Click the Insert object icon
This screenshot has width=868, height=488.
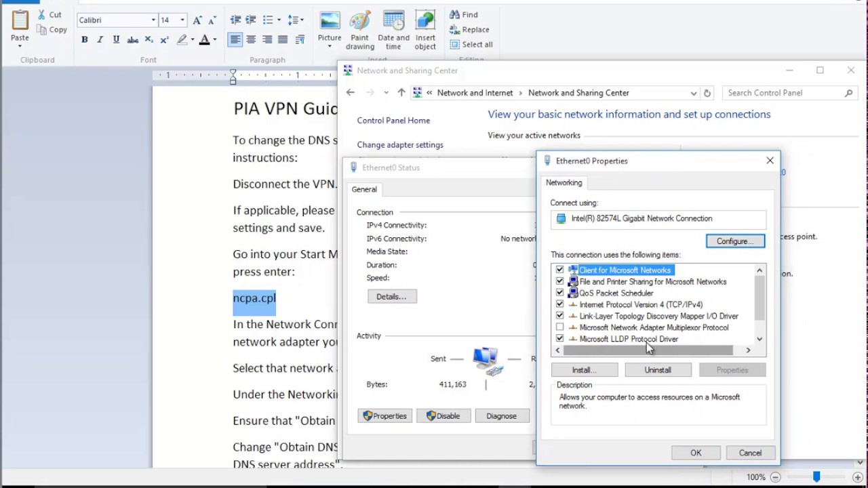pos(425,20)
